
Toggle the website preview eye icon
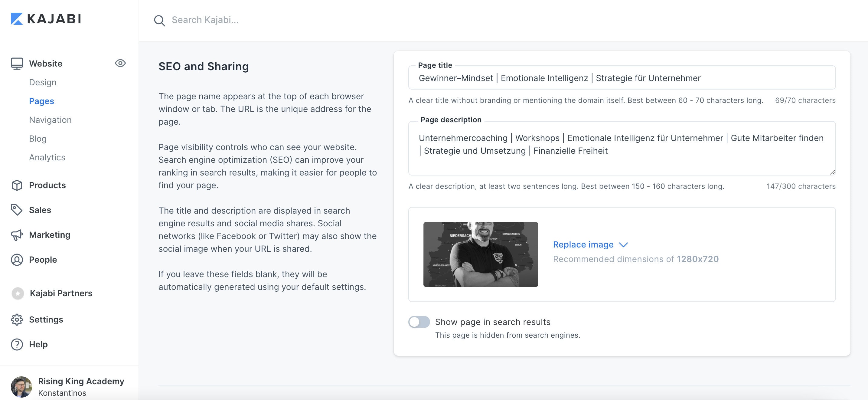(x=120, y=63)
